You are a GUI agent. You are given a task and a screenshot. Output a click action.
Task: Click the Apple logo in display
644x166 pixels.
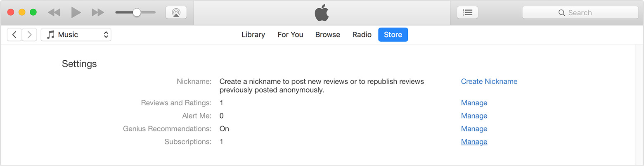(x=322, y=13)
